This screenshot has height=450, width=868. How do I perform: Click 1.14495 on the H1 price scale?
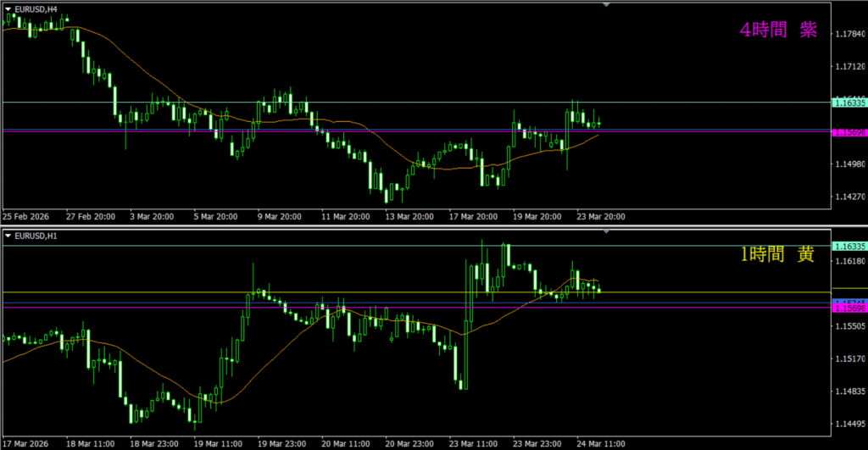(x=849, y=424)
